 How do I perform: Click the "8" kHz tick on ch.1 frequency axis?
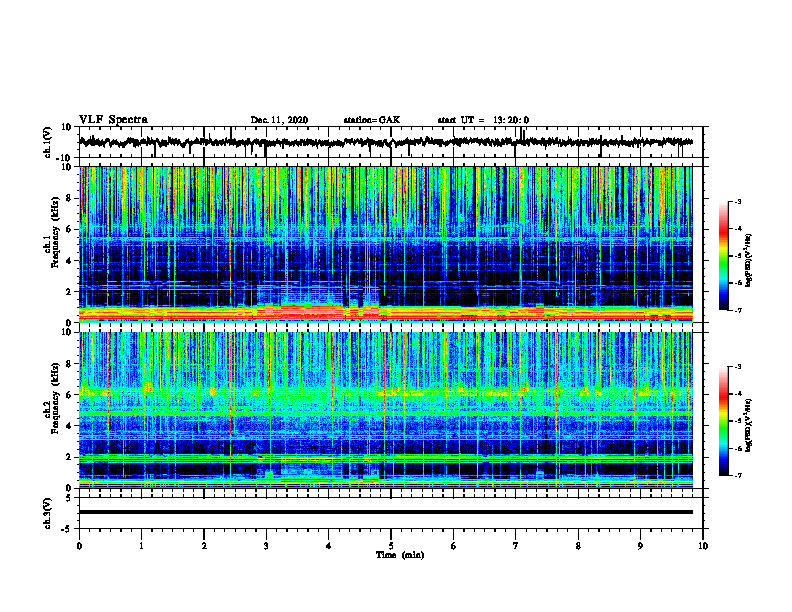[69, 198]
